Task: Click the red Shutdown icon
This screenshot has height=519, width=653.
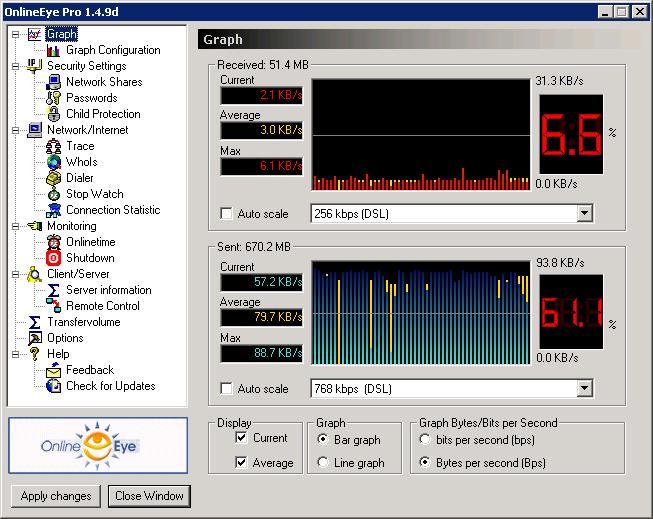Action: [x=53, y=258]
